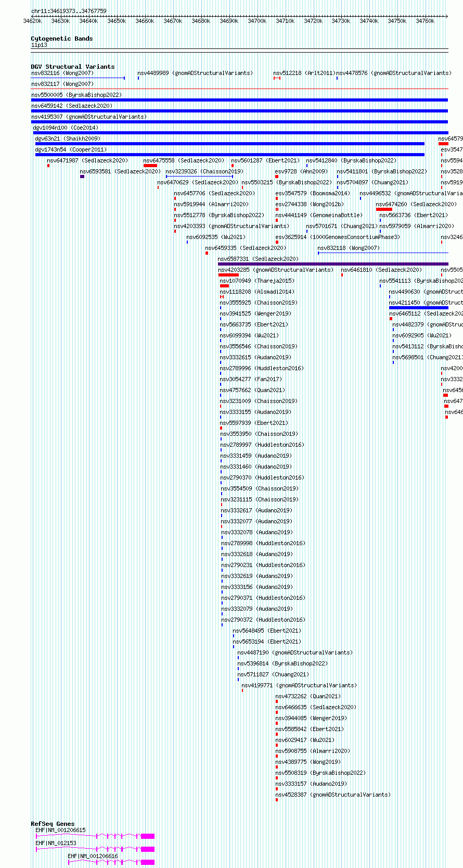Select the nsv6459142 (Sedlazeck2020) label
The height and width of the screenshot is (868, 463).
click(71, 106)
